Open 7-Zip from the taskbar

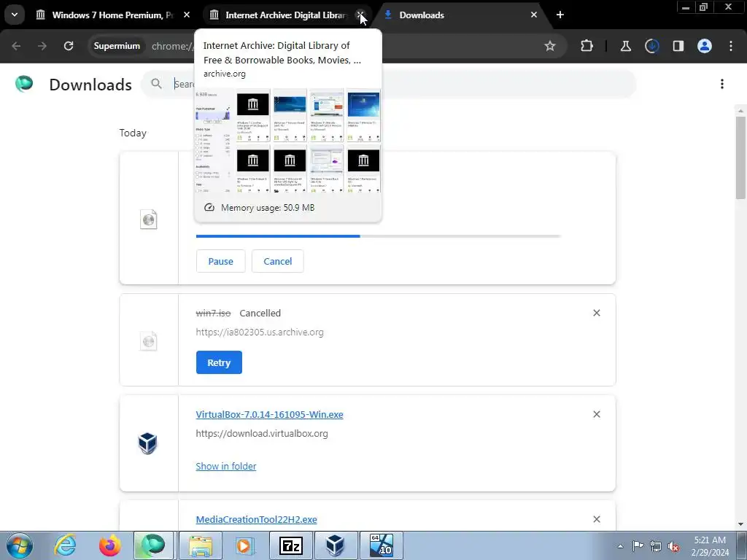(x=291, y=545)
